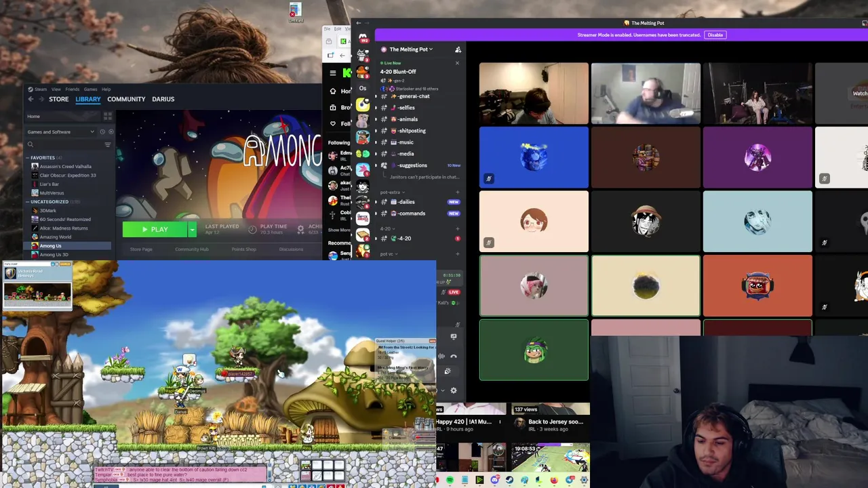
Task: Click the MapleStory minimap panel
Action: pyautogui.click(x=37, y=287)
